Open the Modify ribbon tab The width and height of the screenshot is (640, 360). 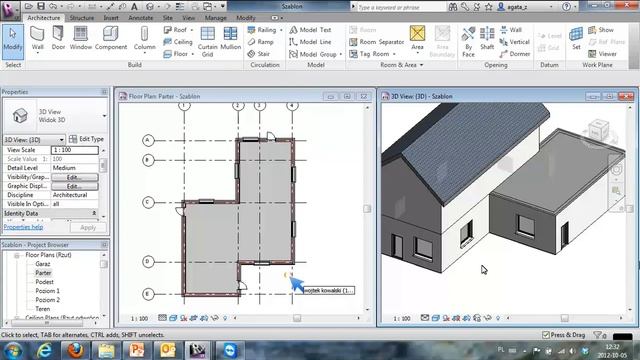click(246, 18)
